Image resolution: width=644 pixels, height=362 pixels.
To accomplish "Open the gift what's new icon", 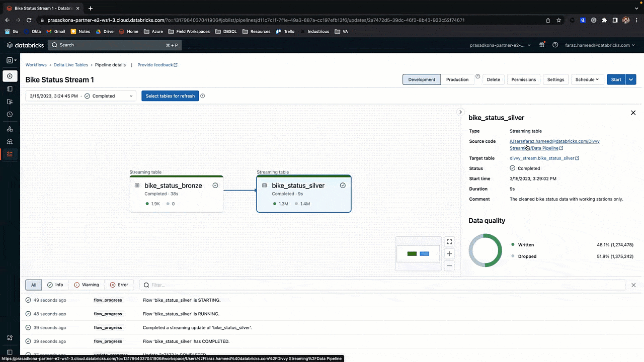I will 542,45.
